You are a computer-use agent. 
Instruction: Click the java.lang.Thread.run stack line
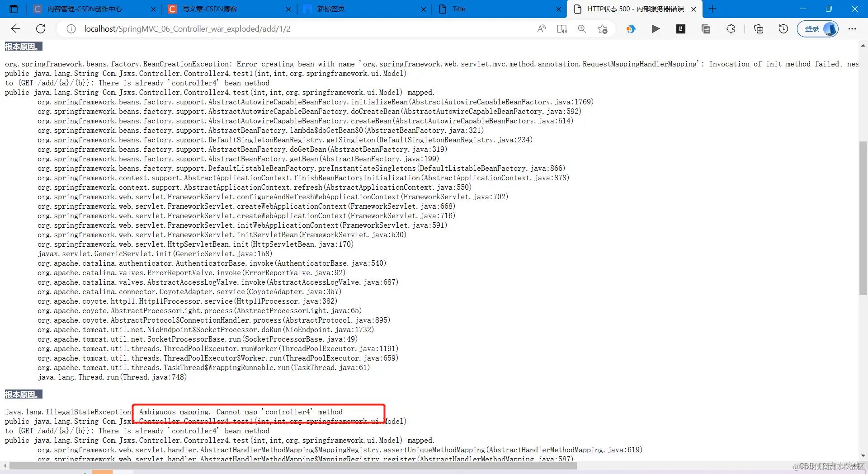(x=112, y=377)
